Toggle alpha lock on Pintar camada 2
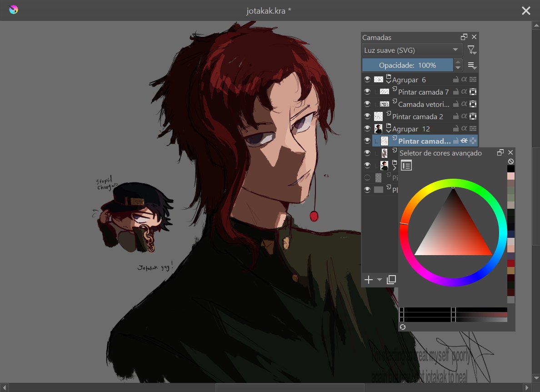 (473, 116)
